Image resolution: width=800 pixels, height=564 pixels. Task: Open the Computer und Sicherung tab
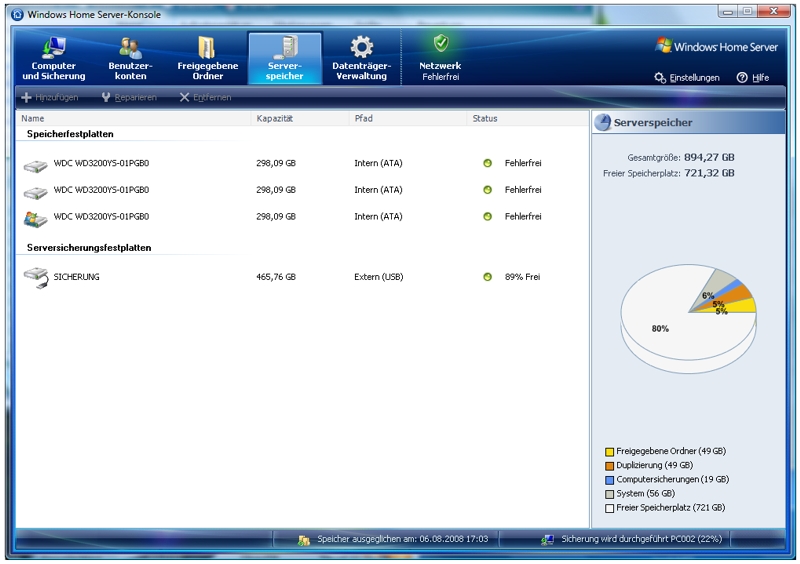[x=54, y=58]
